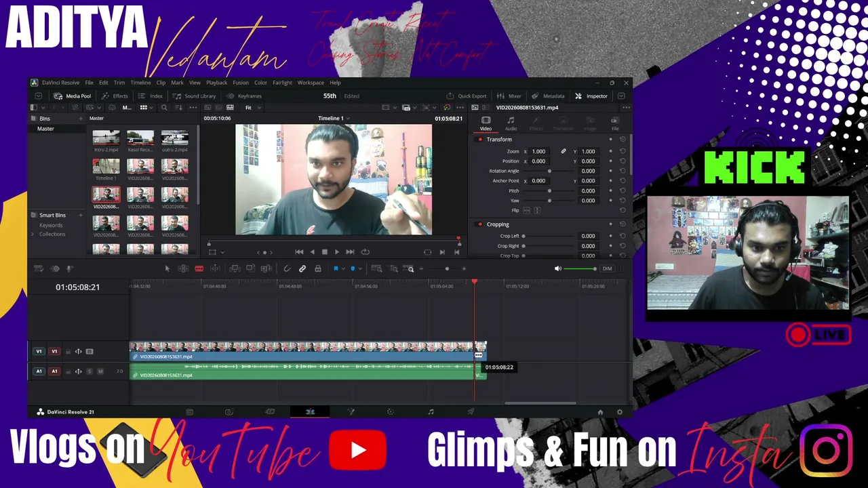Open the marker color dropdown arrow
The height and width of the screenshot is (488, 868).
[359, 269]
